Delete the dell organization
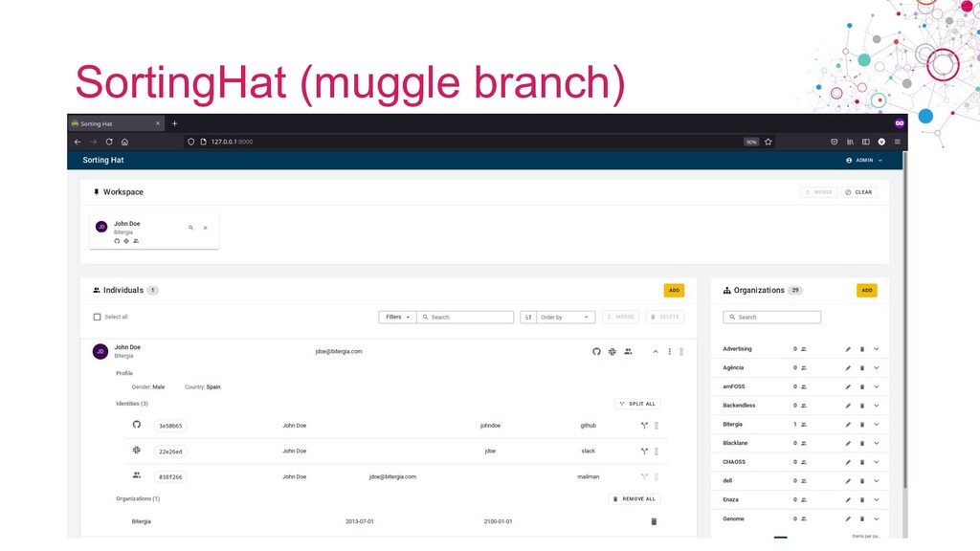The height and width of the screenshot is (551, 980). (862, 481)
